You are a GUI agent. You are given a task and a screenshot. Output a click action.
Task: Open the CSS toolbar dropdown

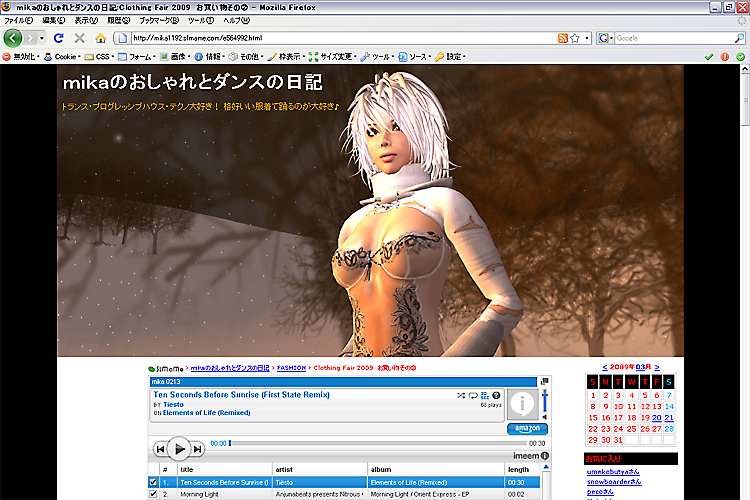[99, 56]
